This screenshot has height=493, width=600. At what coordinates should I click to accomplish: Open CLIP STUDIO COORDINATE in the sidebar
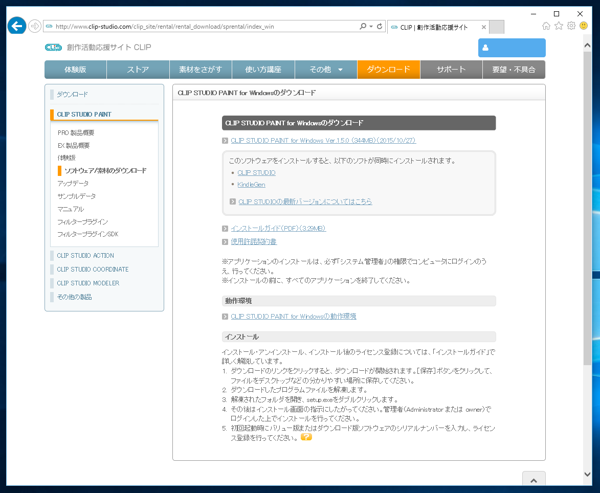(93, 269)
